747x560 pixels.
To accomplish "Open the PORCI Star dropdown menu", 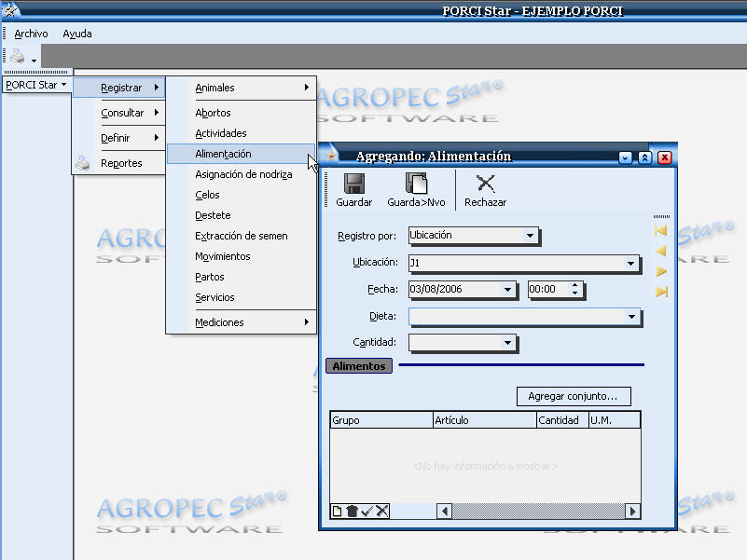I will [x=36, y=85].
